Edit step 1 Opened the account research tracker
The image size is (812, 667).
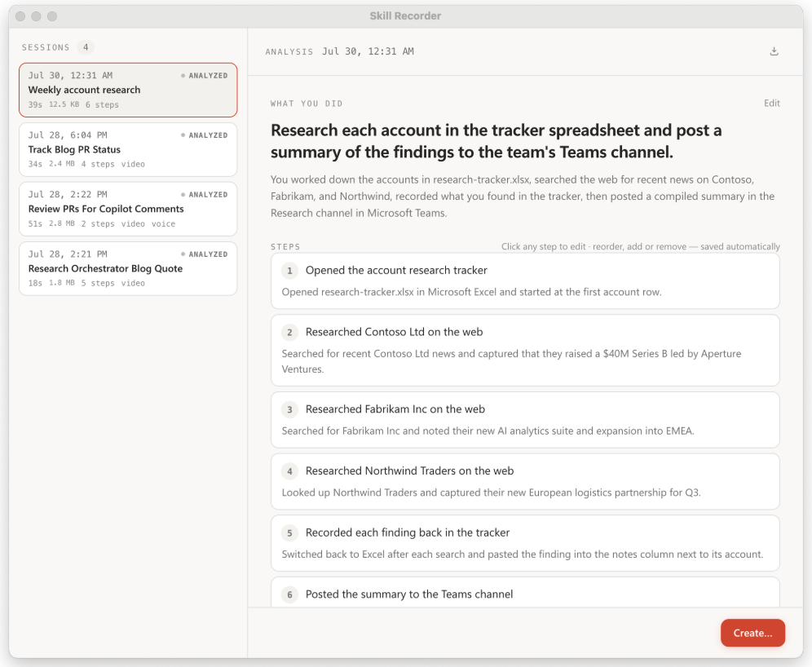525,281
